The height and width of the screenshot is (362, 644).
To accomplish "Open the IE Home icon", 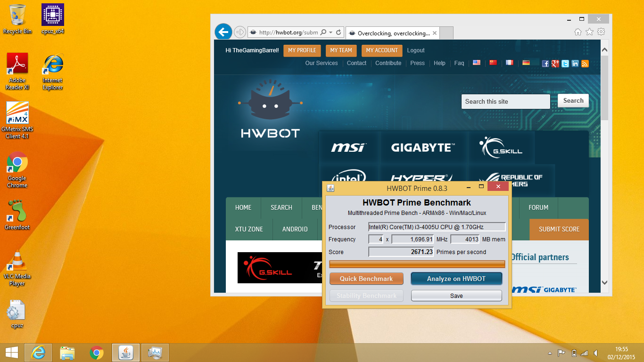I will point(578,32).
